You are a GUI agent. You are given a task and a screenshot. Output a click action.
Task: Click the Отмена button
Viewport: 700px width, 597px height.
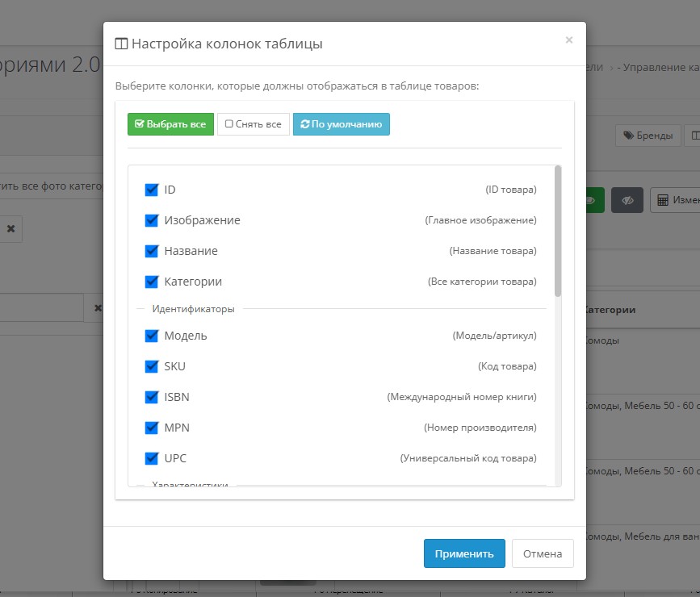543,554
